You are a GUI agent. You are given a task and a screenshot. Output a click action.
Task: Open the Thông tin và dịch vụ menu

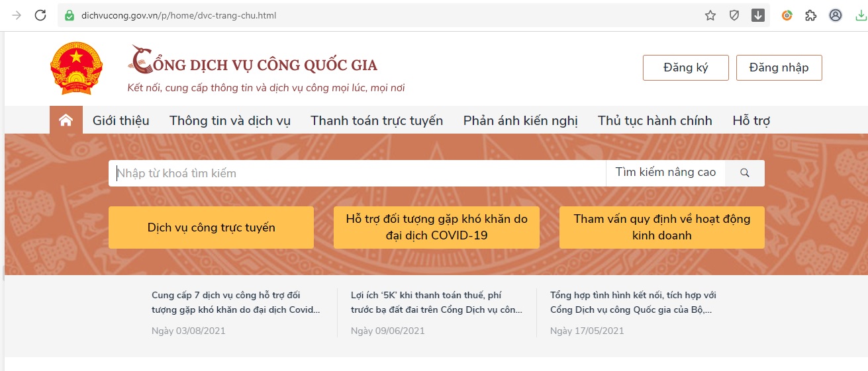pos(230,120)
